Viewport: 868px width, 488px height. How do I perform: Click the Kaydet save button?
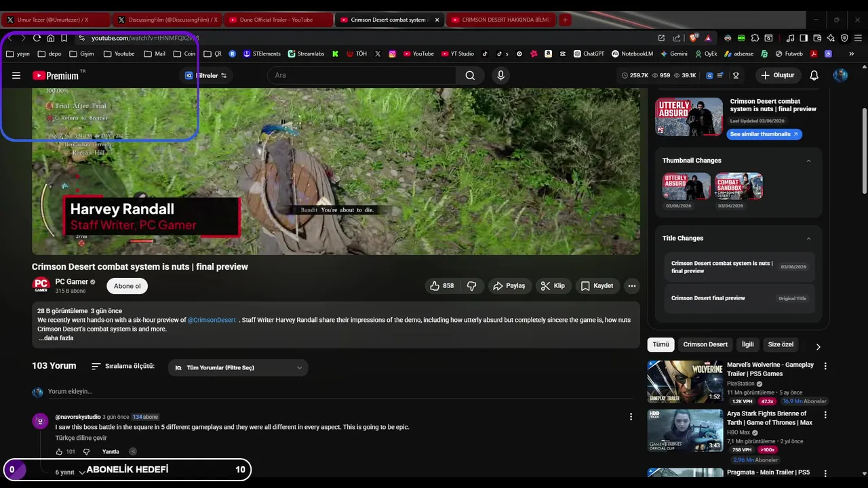click(x=597, y=286)
